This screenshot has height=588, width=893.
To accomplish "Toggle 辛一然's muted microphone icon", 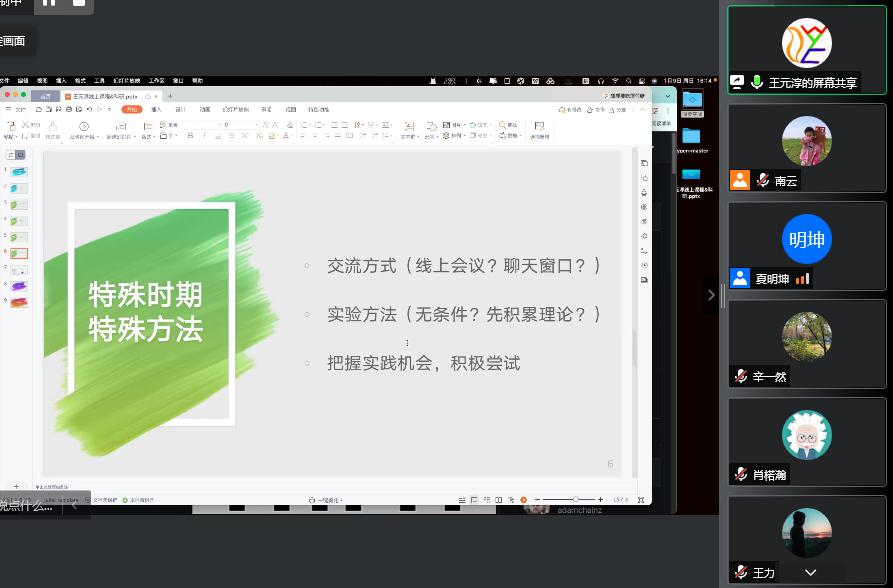I will pyautogui.click(x=741, y=376).
